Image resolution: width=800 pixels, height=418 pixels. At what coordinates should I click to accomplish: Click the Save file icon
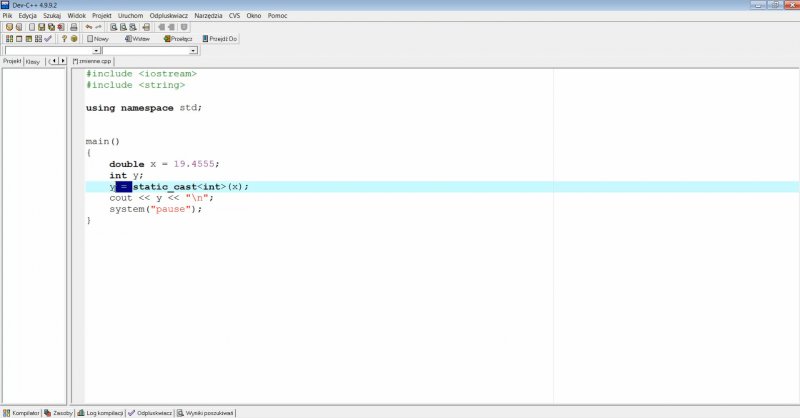pos(41,27)
